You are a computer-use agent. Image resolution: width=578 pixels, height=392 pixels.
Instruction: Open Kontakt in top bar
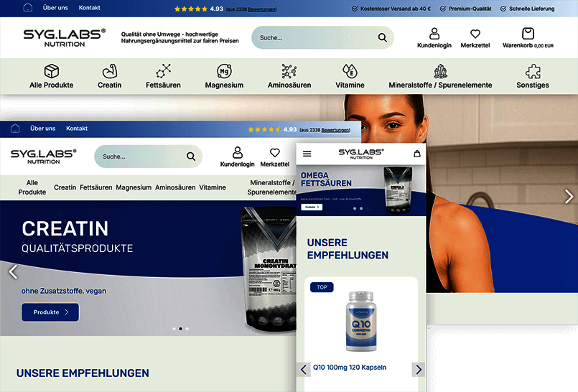[89, 8]
